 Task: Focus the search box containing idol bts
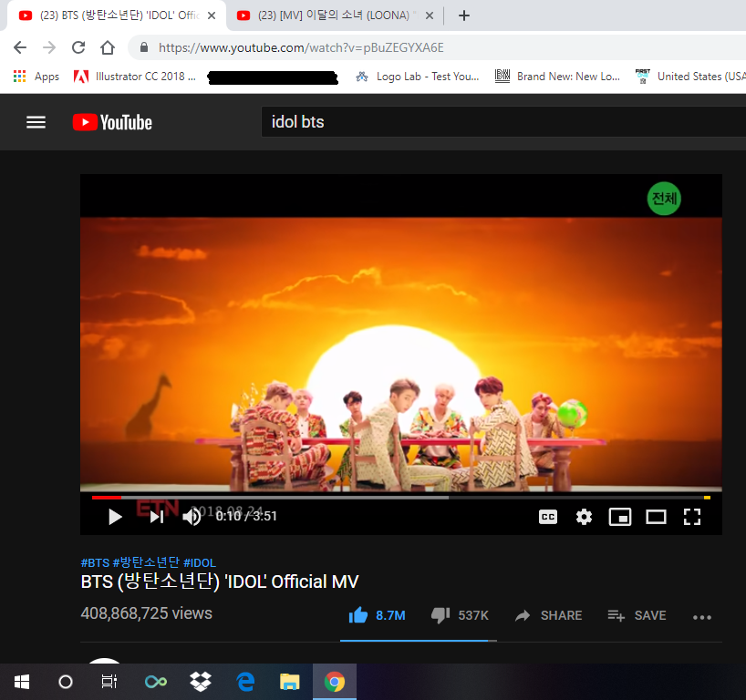click(503, 122)
